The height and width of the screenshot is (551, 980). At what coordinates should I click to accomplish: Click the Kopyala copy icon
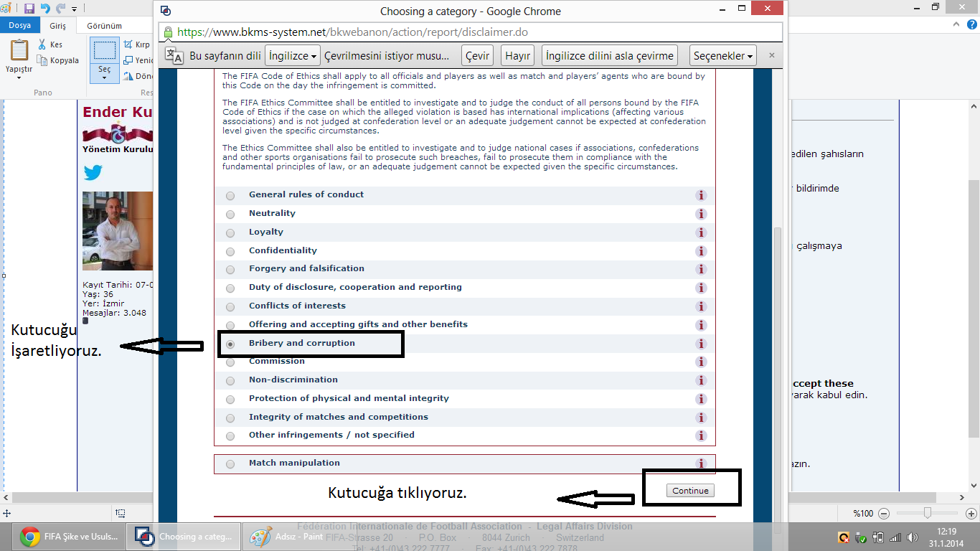coord(42,60)
